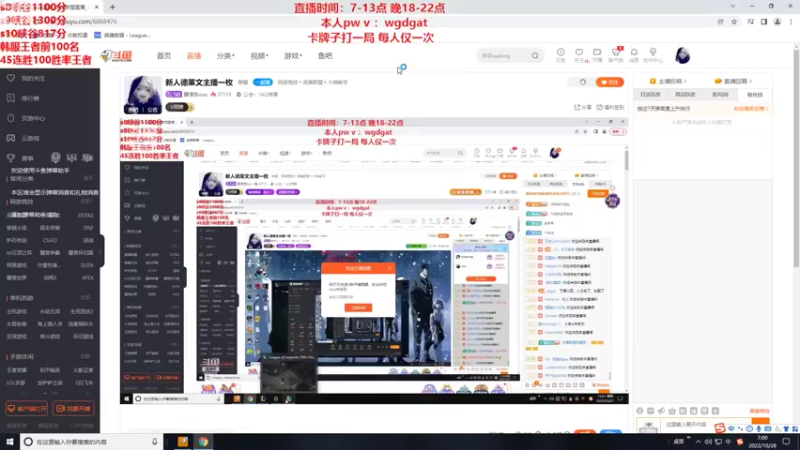
Task: Select 王者荣耀 in the mobile games list
Action: [16, 370]
